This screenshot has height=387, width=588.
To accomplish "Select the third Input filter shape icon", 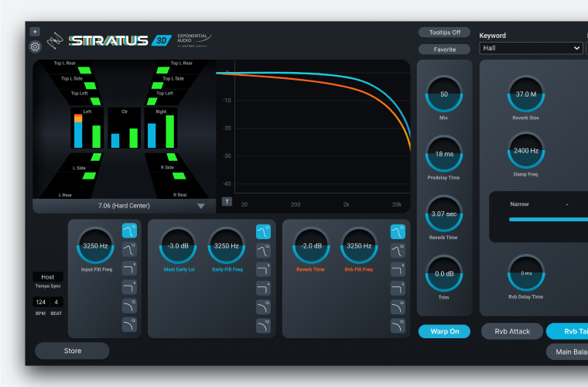I will click(x=129, y=269).
